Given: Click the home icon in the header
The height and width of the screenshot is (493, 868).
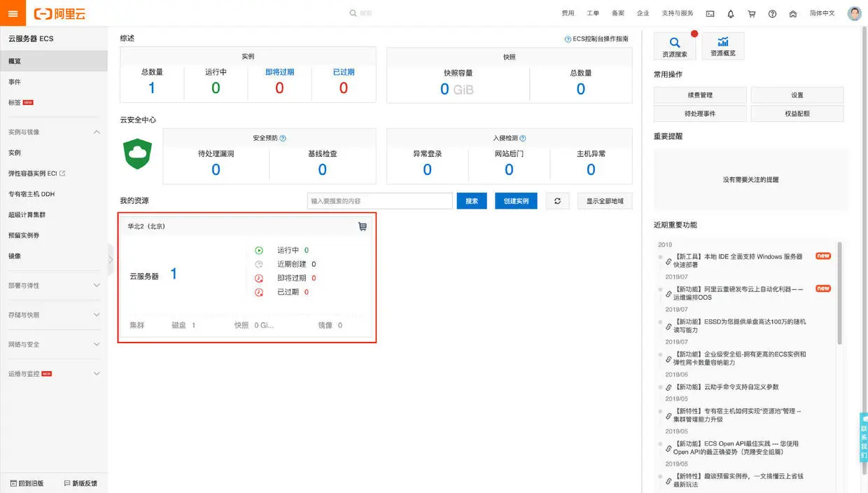Looking at the screenshot, I should 793,13.
